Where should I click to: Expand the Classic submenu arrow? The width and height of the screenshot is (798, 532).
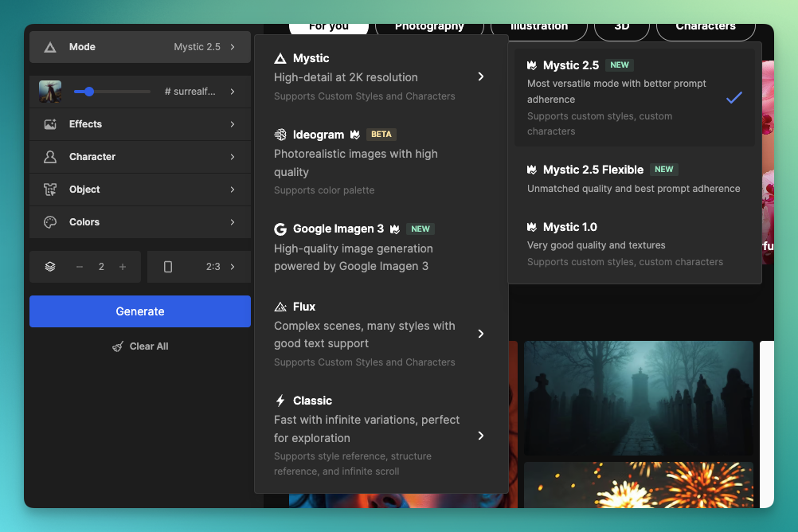tap(481, 436)
